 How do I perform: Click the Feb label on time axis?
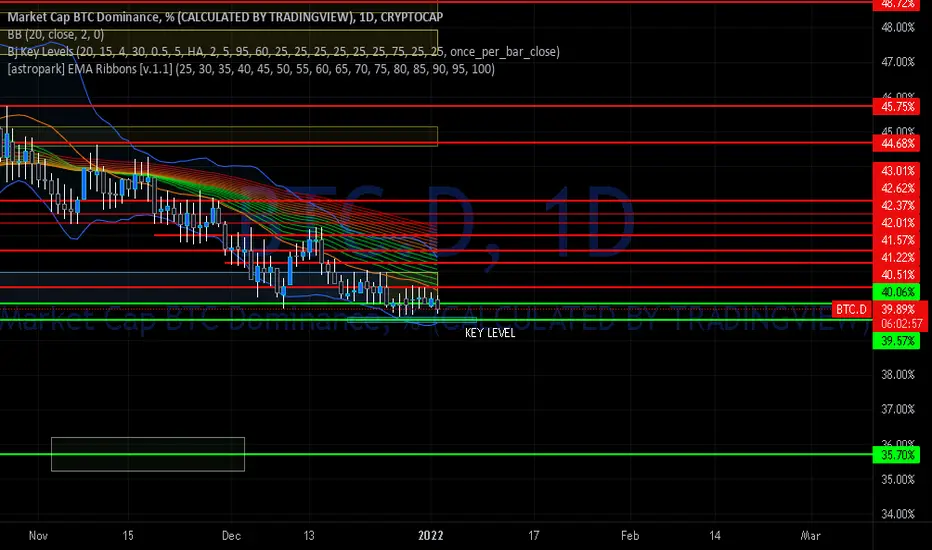[630, 536]
